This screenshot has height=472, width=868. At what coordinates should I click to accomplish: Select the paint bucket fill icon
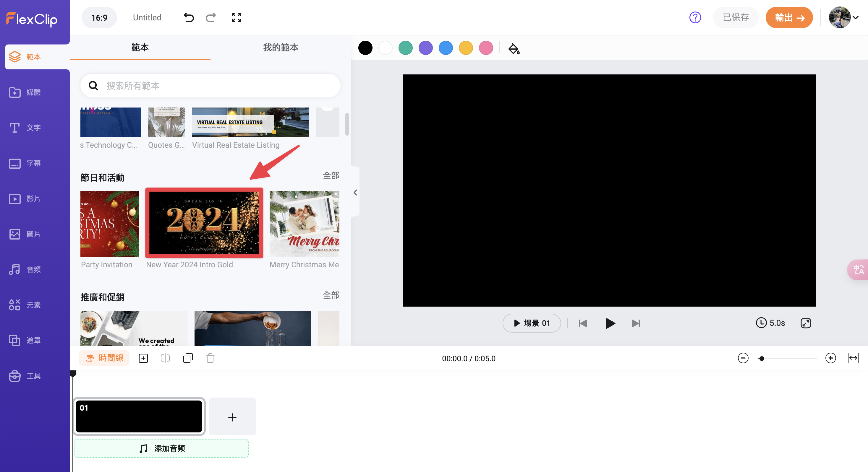tap(514, 48)
